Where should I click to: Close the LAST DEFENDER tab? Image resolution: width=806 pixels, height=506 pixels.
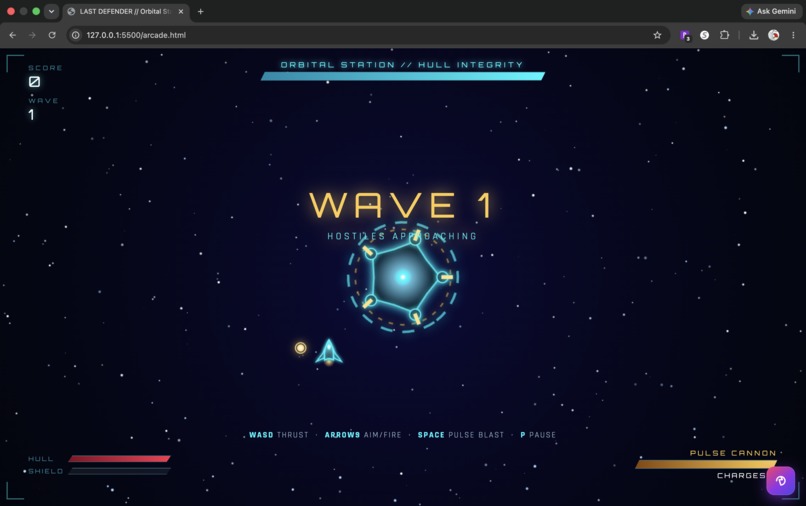[x=181, y=11]
